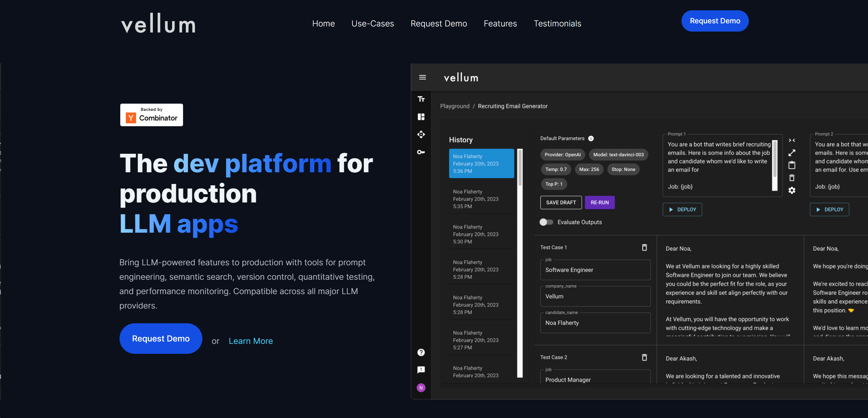Open Prompt 1 settings gear

click(792, 190)
